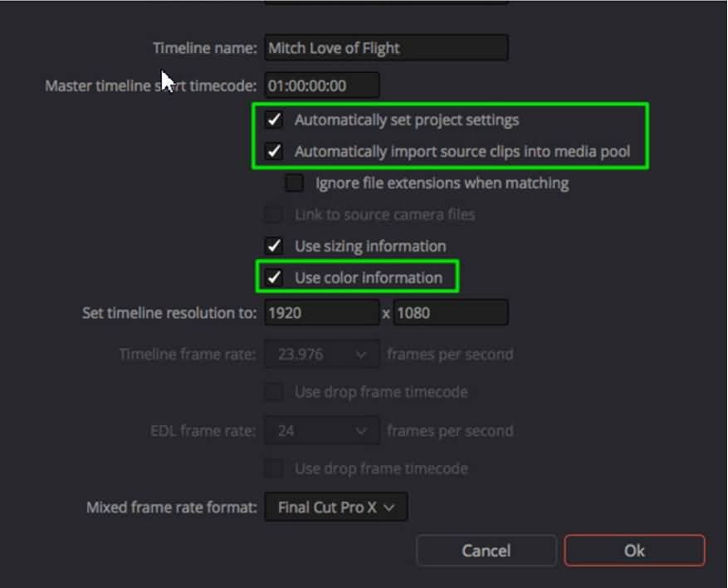Open the Timeline frame rate dropdown
This screenshot has height=588, width=728.
pos(322,355)
